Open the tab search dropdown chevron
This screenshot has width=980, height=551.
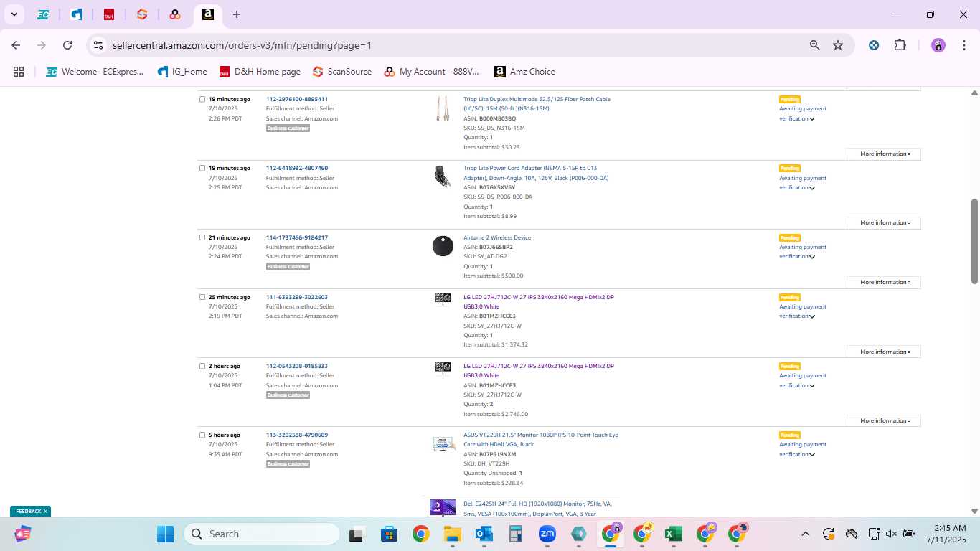(x=14, y=14)
